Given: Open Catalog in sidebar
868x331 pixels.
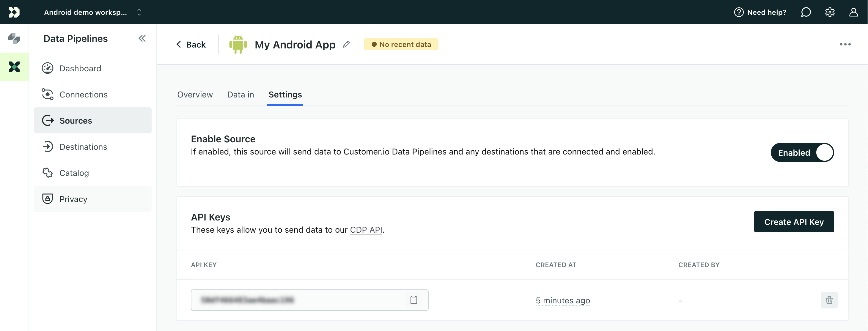Looking at the screenshot, I should [93, 173].
